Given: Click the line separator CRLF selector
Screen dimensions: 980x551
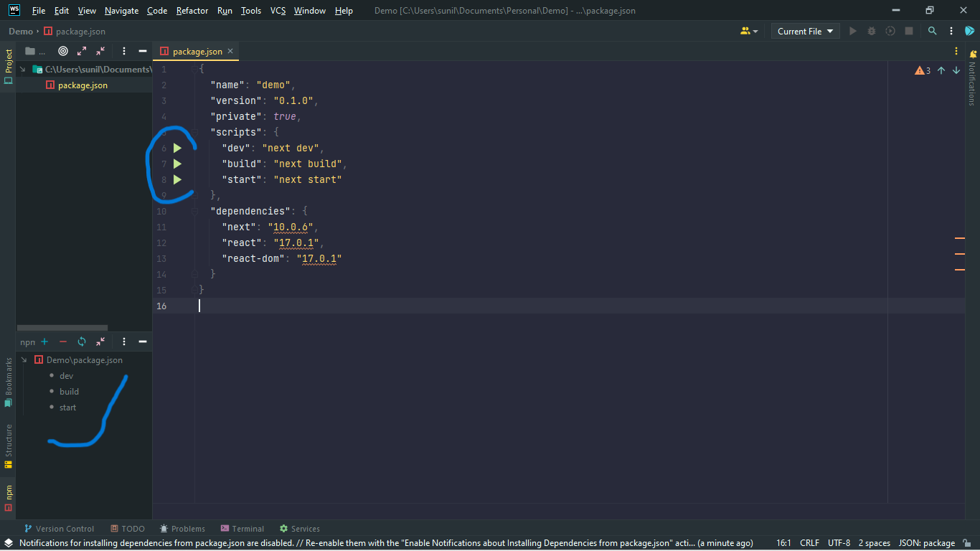Looking at the screenshot, I should tap(809, 543).
